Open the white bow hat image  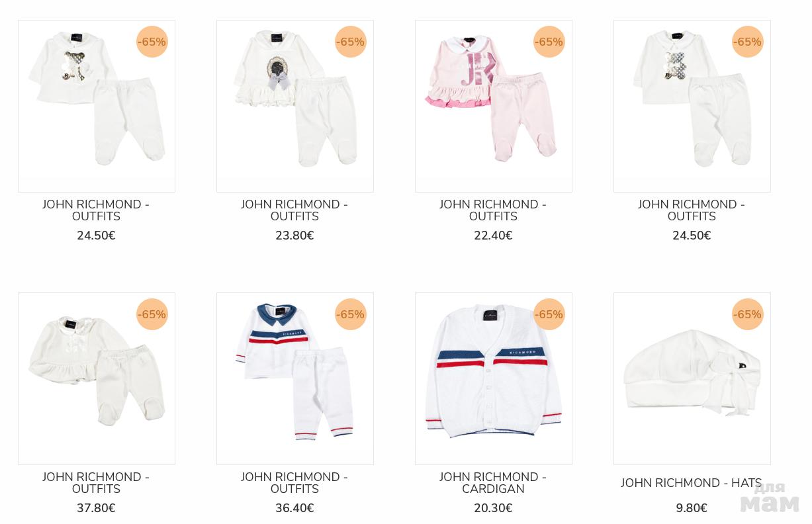coord(692,378)
